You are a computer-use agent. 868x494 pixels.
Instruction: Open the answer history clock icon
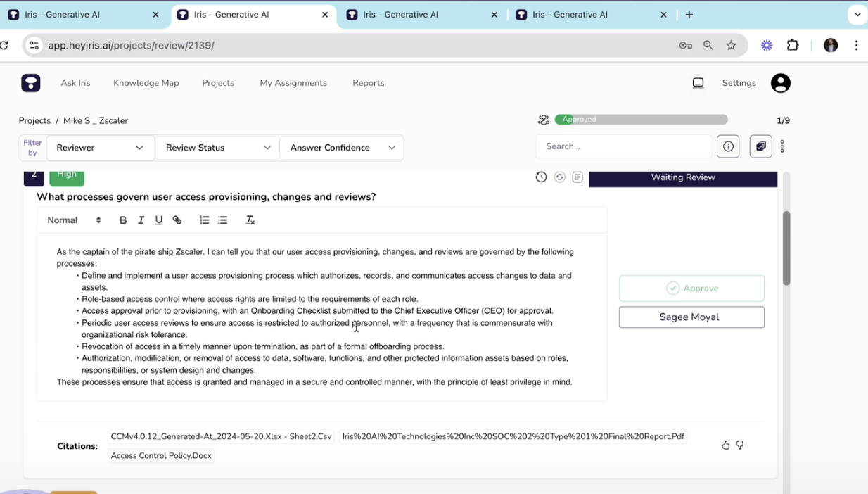(541, 177)
